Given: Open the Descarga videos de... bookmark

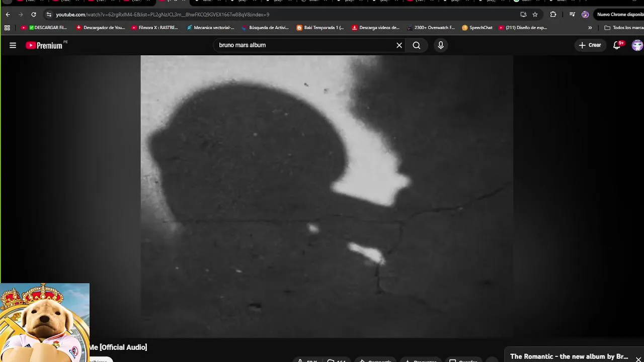Looking at the screenshot, I should (x=375, y=28).
